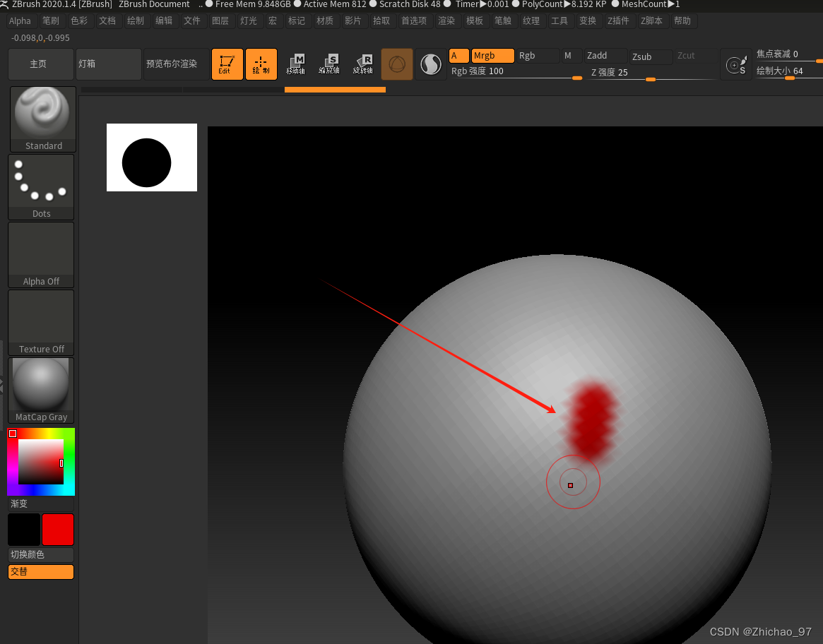Screen dimensions: 823x644
Task: Click the 切换颜色 switch color button
Action: tap(41, 555)
